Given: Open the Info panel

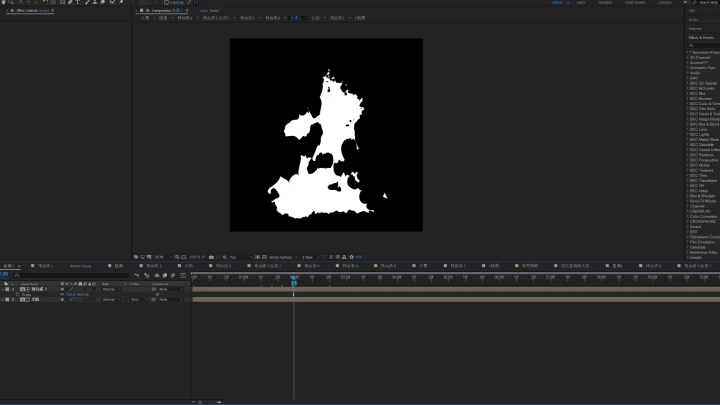Looking at the screenshot, I should pyautogui.click(x=692, y=11).
